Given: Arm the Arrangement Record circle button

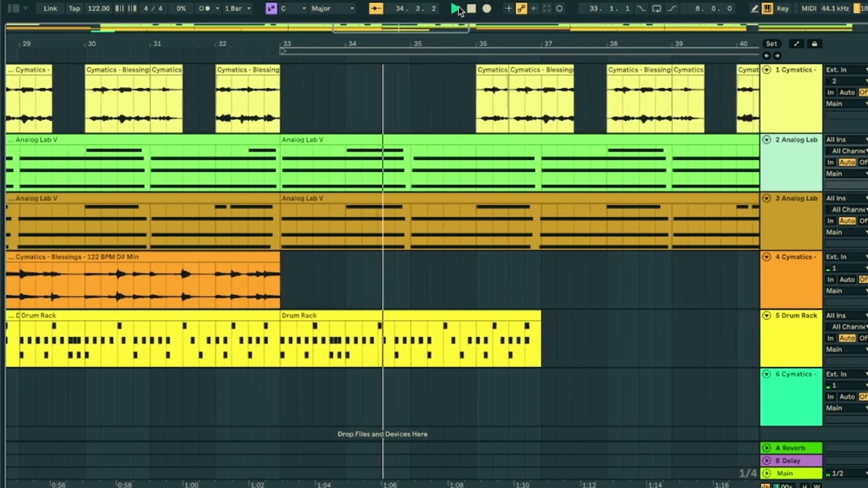Looking at the screenshot, I should (487, 9).
